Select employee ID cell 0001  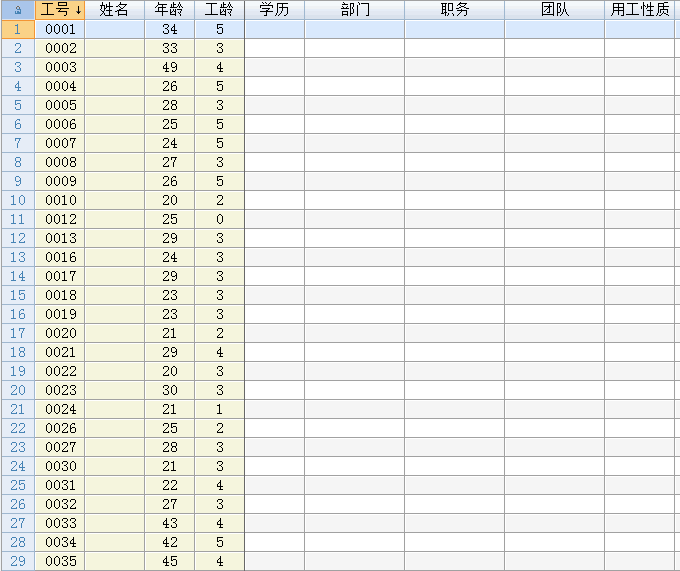[x=60, y=29]
